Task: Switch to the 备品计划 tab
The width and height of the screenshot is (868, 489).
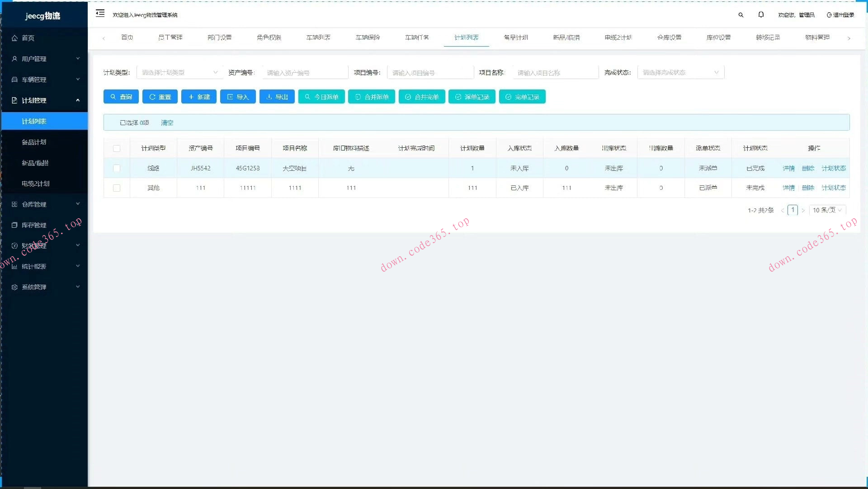Action: click(515, 38)
